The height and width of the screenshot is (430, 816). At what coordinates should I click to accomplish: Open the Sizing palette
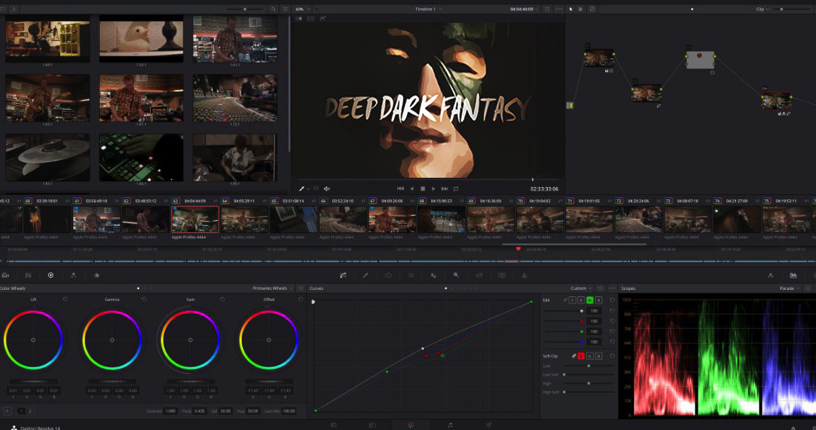[479, 275]
